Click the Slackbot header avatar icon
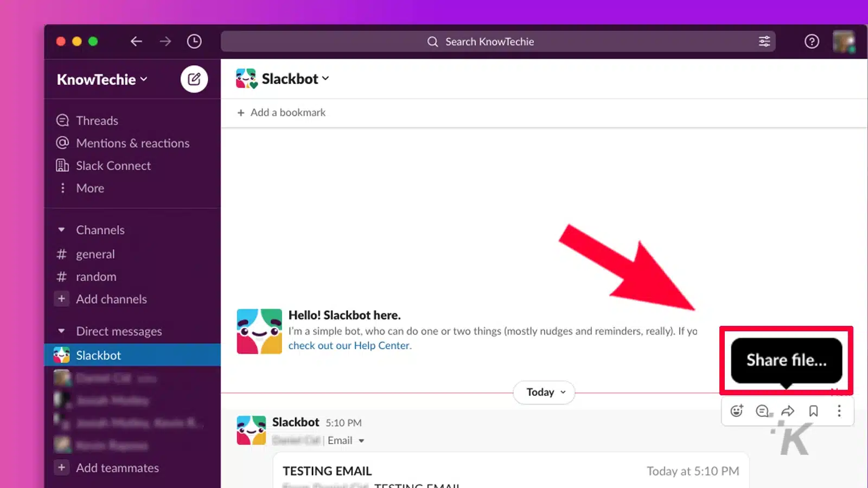 coord(246,79)
